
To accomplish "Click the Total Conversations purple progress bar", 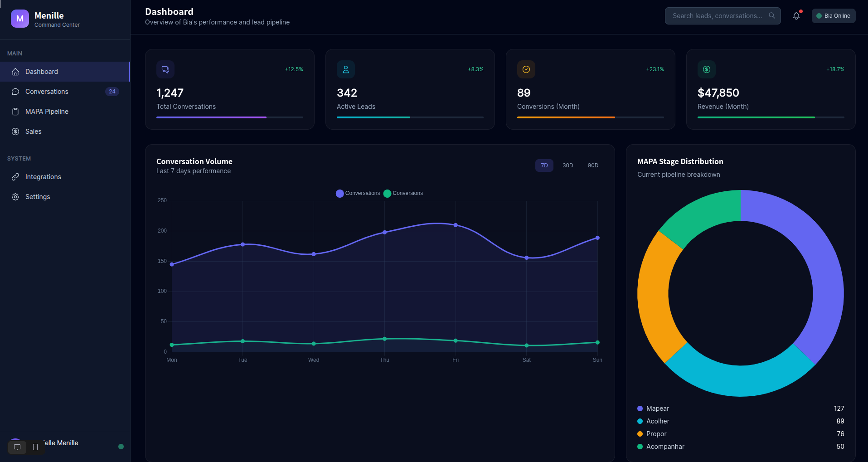I will (211, 117).
